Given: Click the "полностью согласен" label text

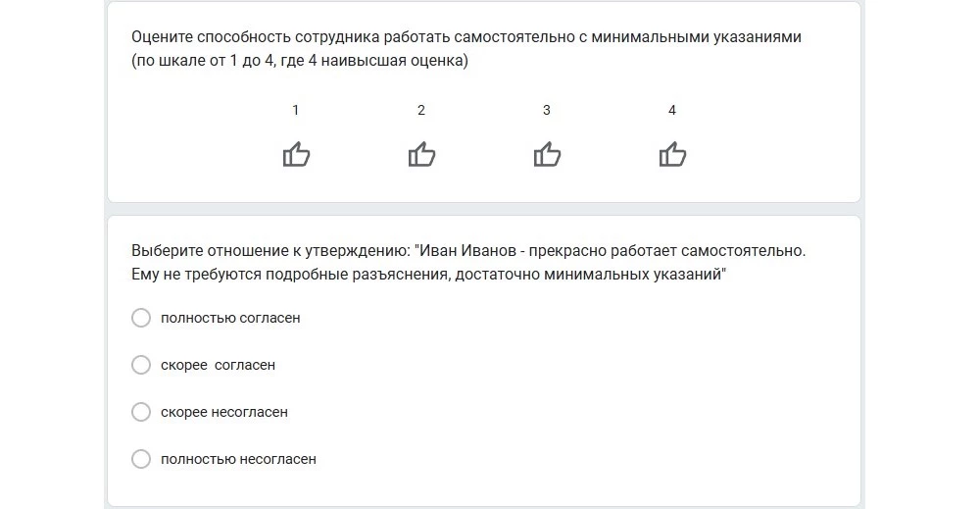Looking at the screenshot, I should (230, 318).
